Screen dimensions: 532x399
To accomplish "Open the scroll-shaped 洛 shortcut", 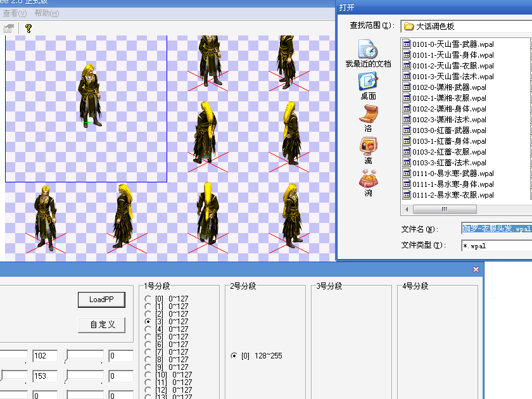I will click(x=368, y=118).
